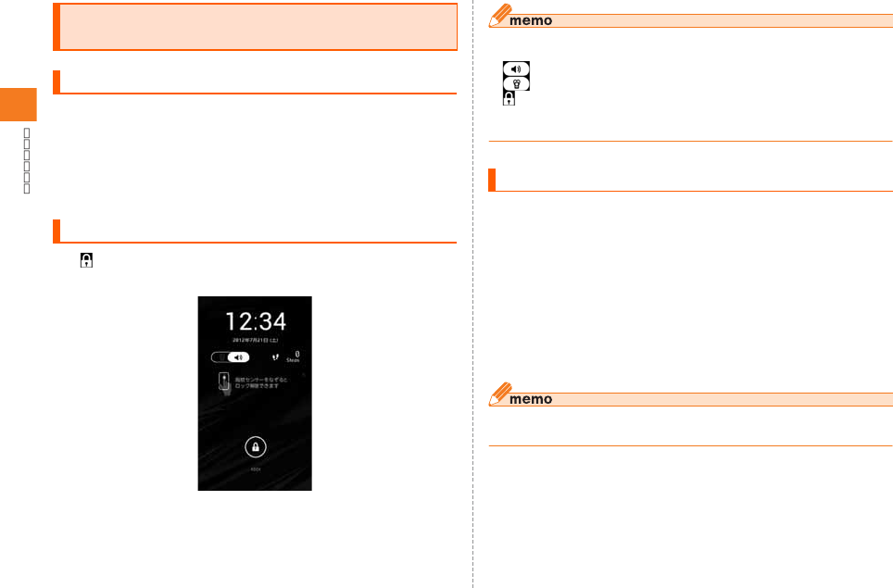Image resolution: width=893 pixels, height=588 pixels.
Task: Click the fingerprint sensor unlock hint text
Action: point(261,382)
